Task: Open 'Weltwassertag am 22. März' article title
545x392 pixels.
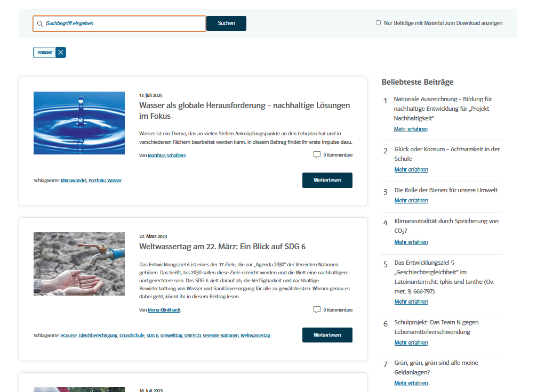Action: (222, 247)
